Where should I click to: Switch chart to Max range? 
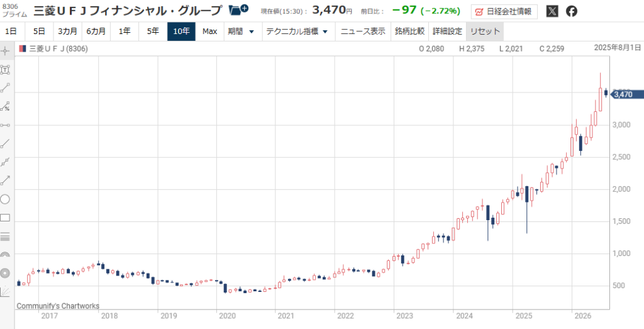[x=209, y=31]
